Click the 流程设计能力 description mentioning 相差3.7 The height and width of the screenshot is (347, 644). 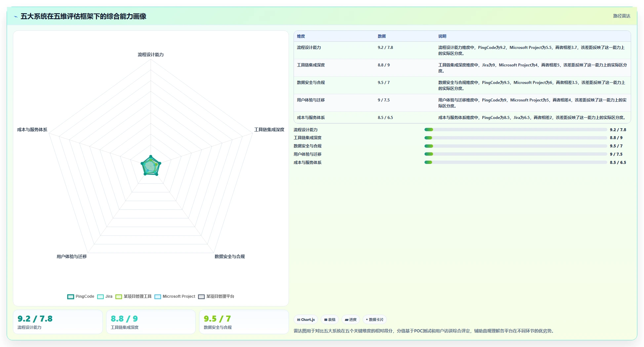click(x=532, y=51)
